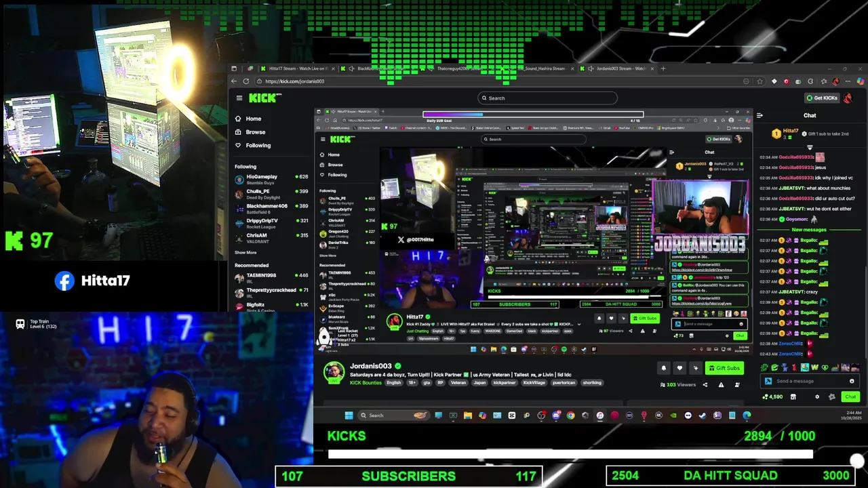This screenshot has width=868, height=488.
Task: Click the KICK logo in the header
Action: [x=264, y=98]
